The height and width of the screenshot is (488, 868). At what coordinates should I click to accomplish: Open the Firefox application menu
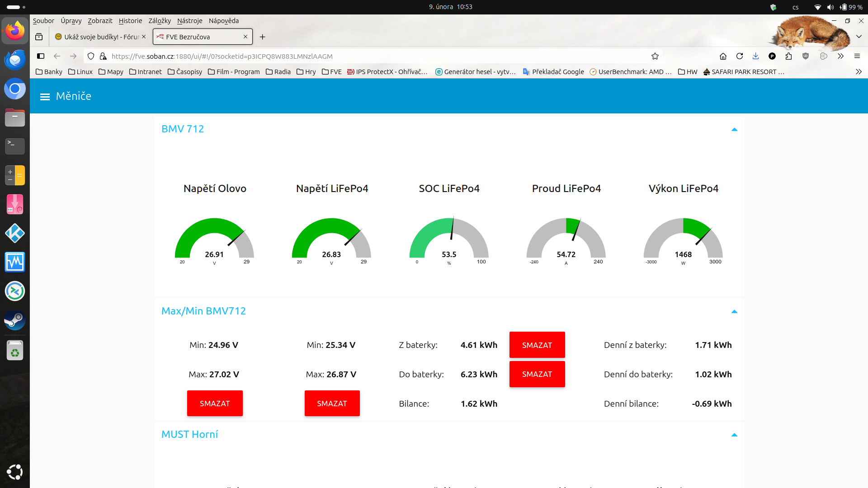coord(857,56)
